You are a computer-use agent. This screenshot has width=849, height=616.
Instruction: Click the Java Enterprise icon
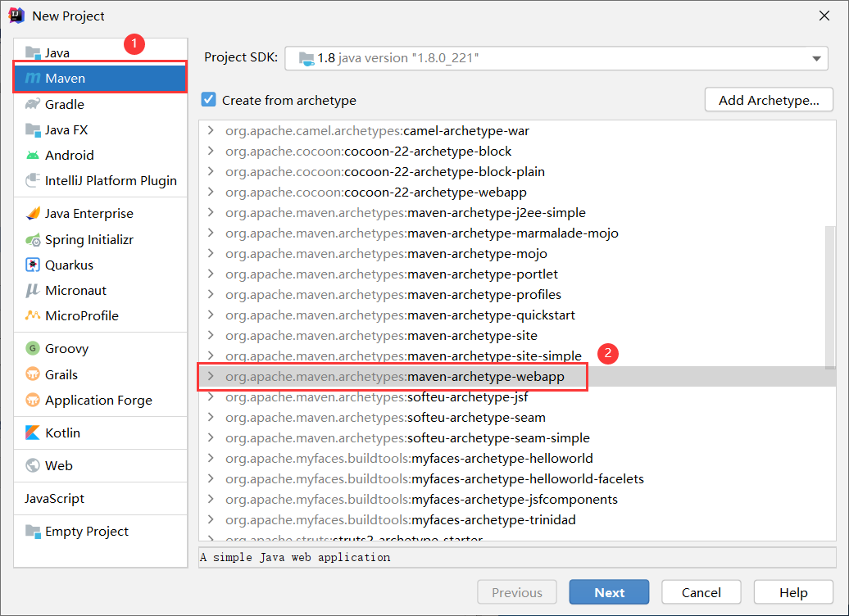33,213
